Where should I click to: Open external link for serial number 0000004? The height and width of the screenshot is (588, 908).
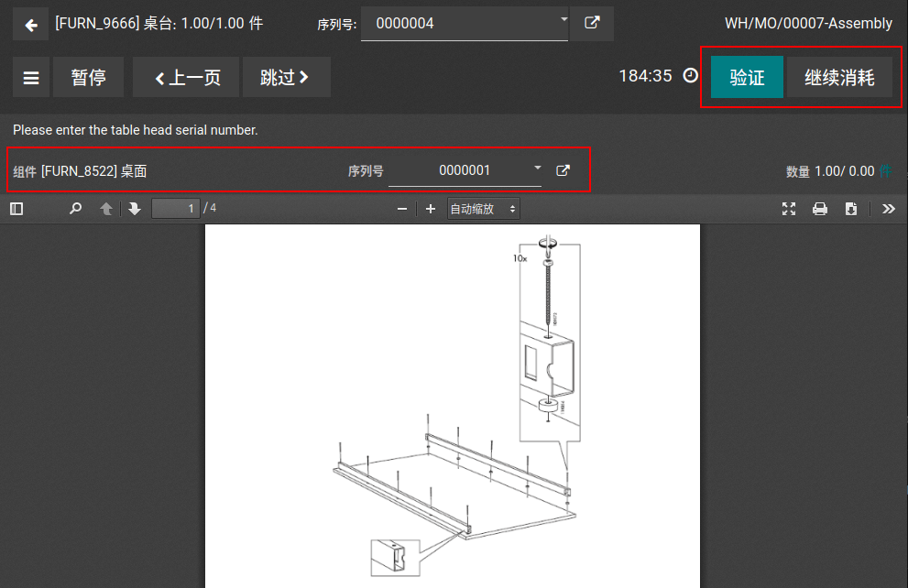tap(592, 24)
